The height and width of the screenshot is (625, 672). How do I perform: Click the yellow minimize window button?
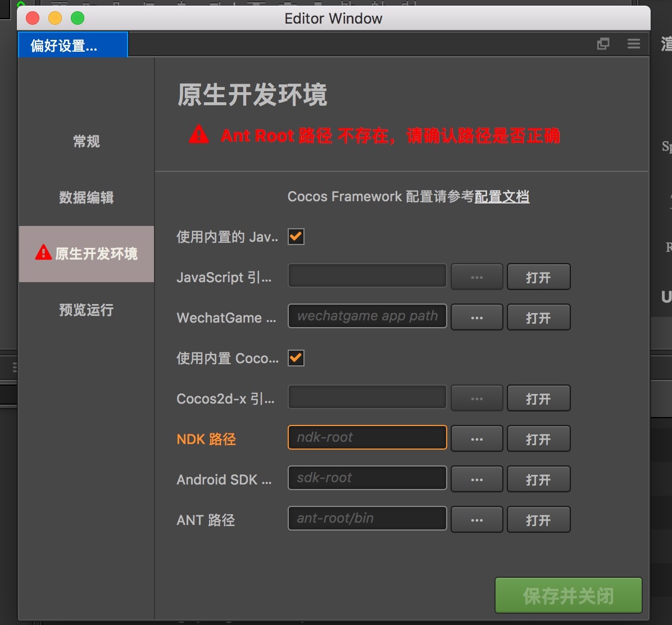click(x=55, y=18)
